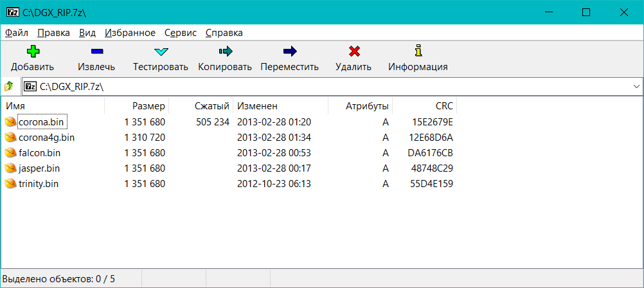Click the file icon of jasper.bin

[11, 168]
